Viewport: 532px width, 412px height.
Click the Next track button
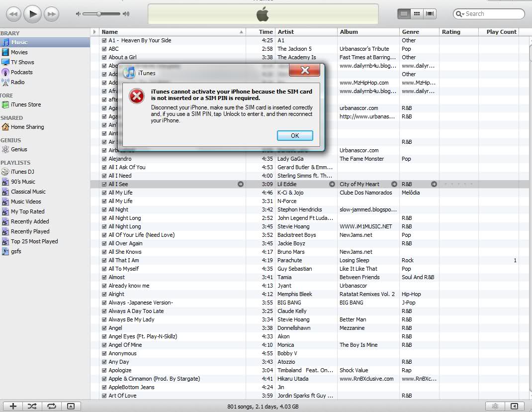pos(52,14)
